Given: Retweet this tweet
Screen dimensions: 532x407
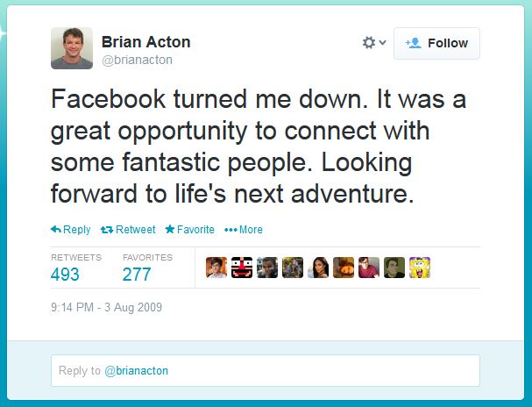Looking at the screenshot, I should point(128,230).
